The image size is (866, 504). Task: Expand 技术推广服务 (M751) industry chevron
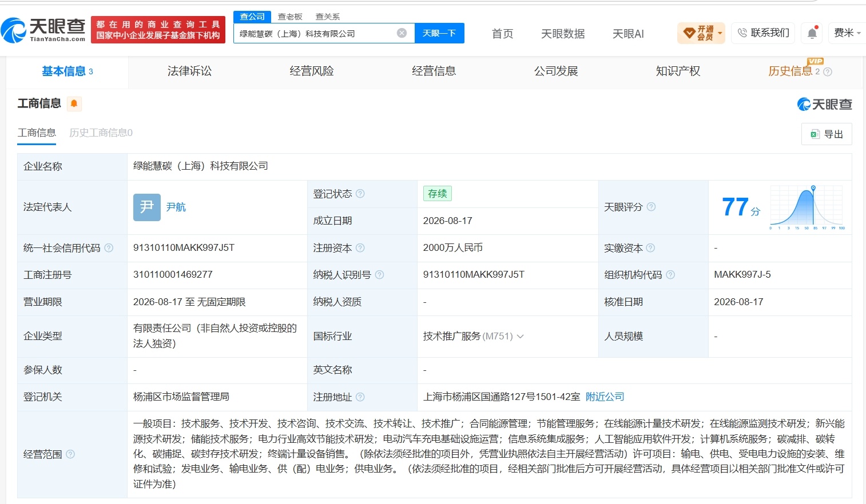pos(521,336)
